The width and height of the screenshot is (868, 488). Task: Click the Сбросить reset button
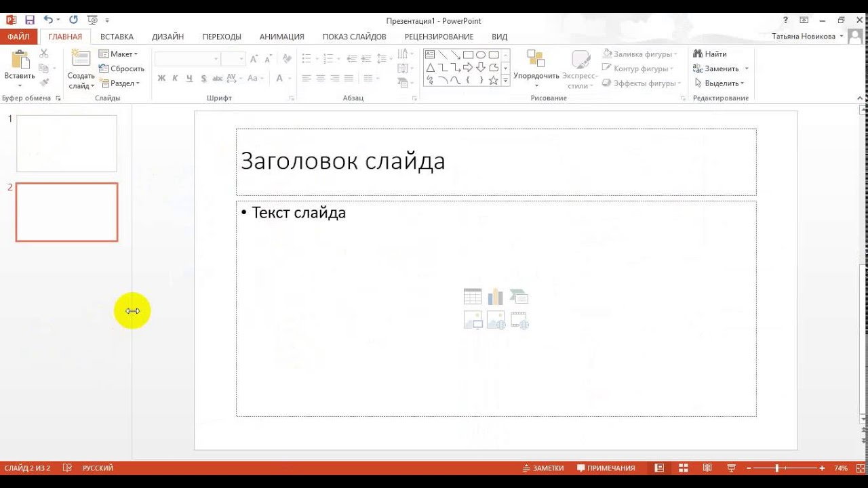click(x=121, y=68)
